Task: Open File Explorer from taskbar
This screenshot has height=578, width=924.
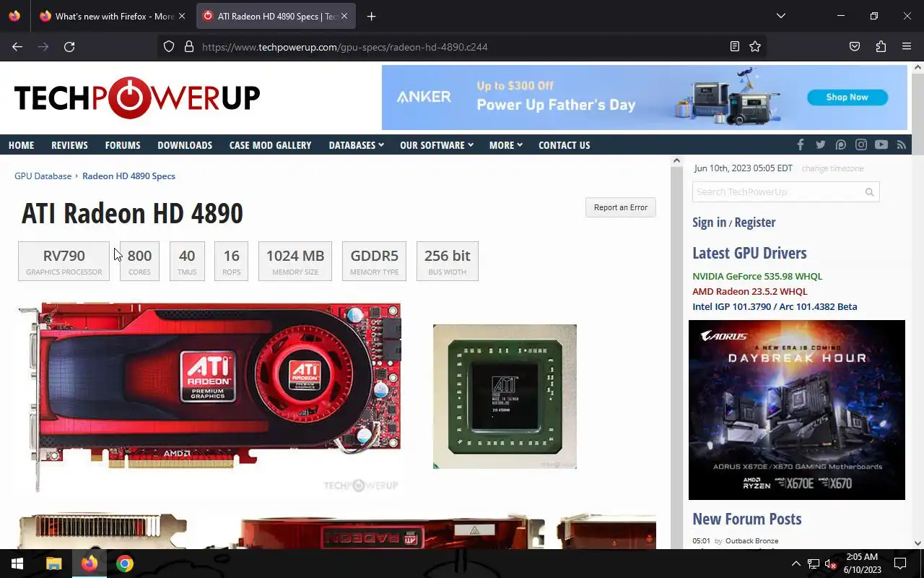Action: tap(54, 564)
